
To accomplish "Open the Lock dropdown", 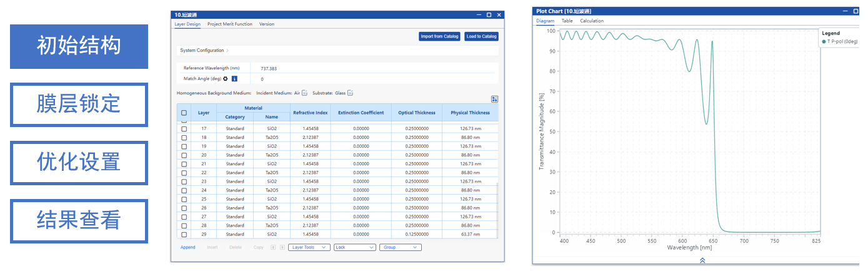I will coord(354,248).
